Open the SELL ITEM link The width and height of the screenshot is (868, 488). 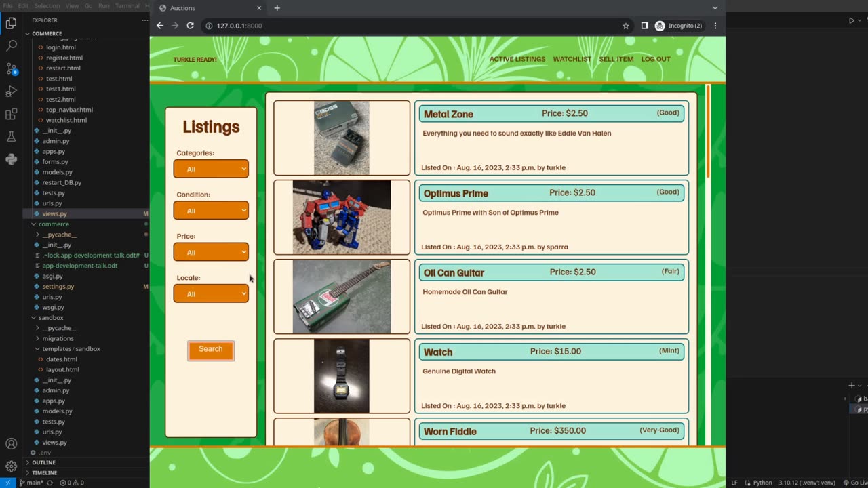[616, 59]
